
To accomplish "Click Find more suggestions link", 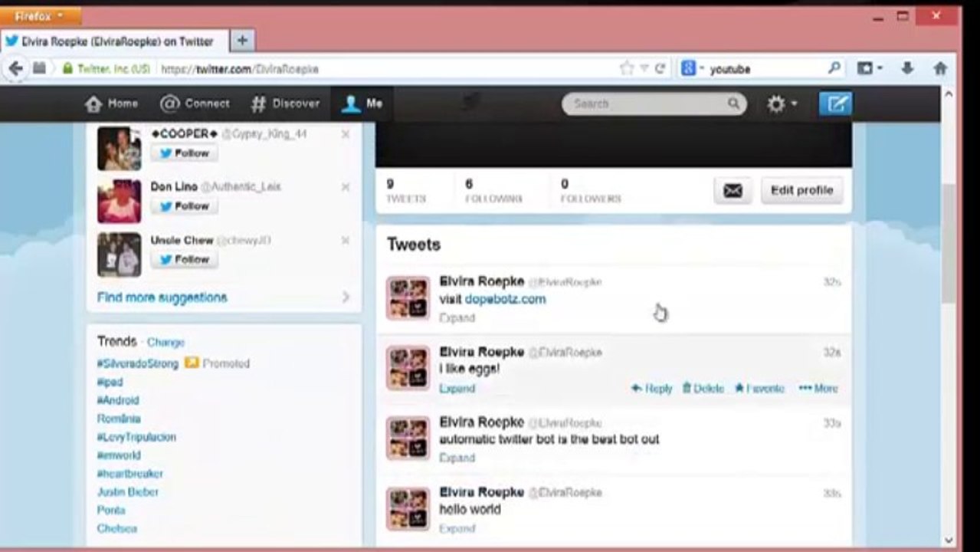I will pyautogui.click(x=162, y=297).
